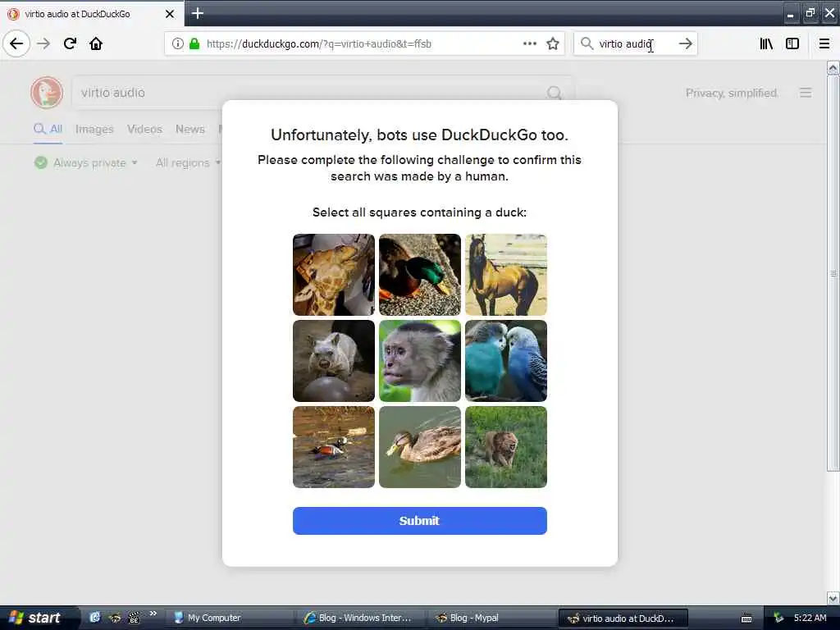Screen dimensions: 840x630
Task: Click the blue Submit button
Action: [x=420, y=521]
